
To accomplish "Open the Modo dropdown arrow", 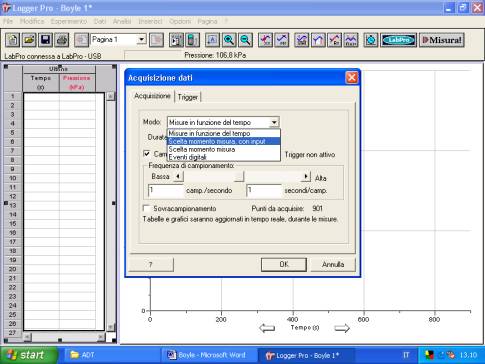I will 274,122.
